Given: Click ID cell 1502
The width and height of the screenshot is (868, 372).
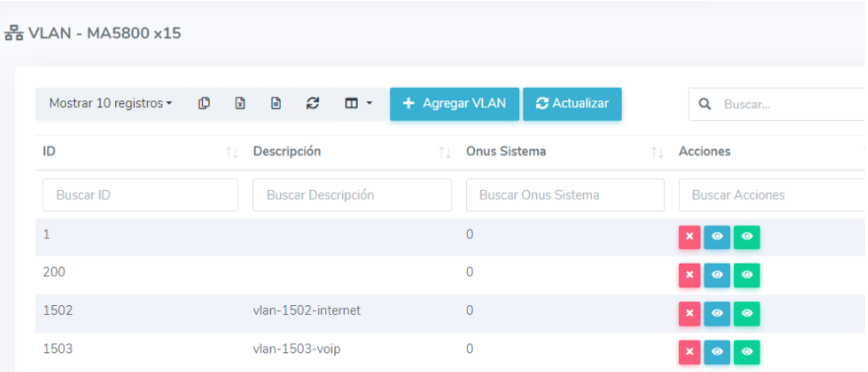Looking at the screenshot, I should tap(57, 311).
